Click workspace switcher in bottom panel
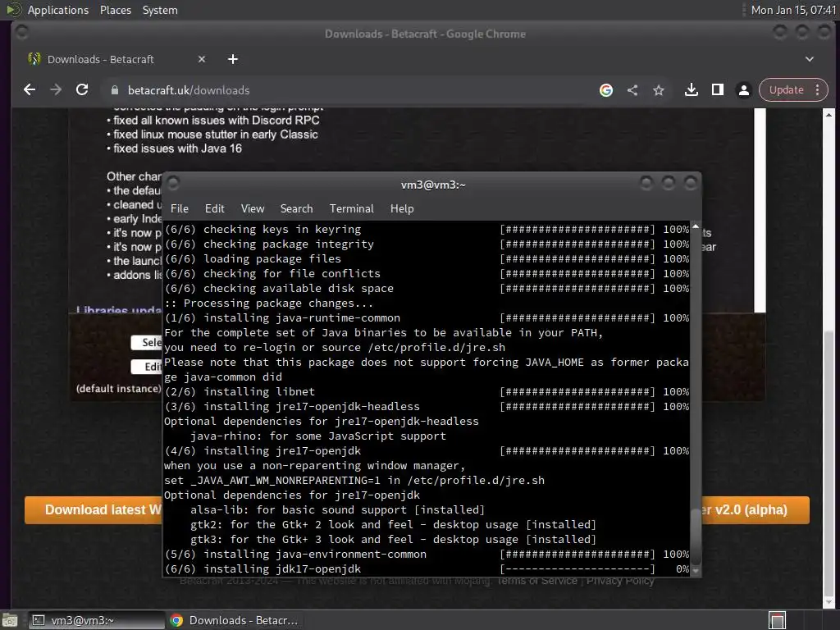Viewport: 840px width, 630px height. click(777, 620)
